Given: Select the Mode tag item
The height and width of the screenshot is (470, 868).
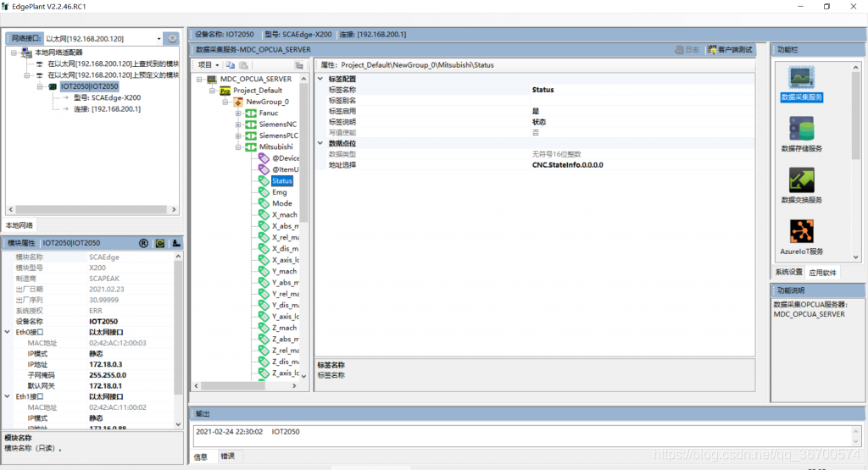Looking at the screenshot, I should [x=281, y=203].
